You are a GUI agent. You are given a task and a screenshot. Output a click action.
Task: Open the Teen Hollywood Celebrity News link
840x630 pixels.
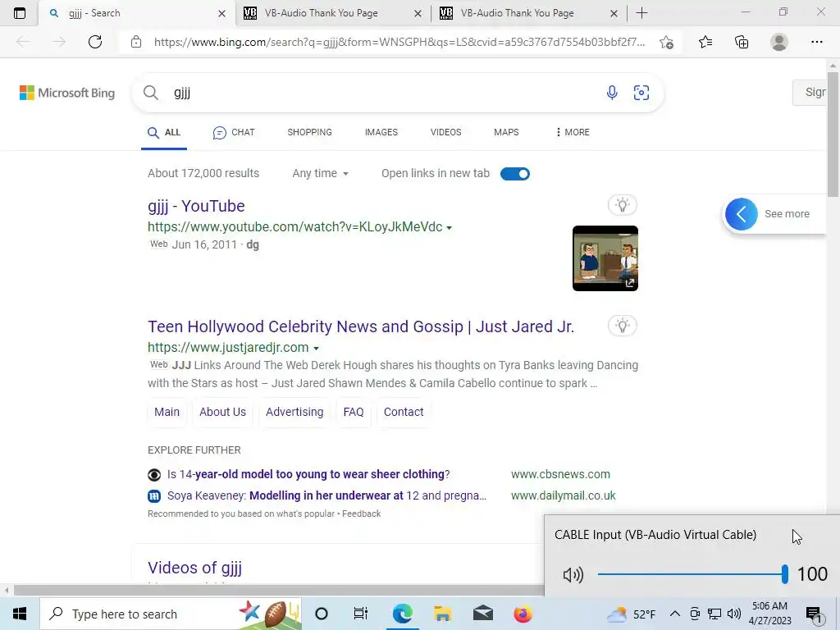click(x=361, y=326)
